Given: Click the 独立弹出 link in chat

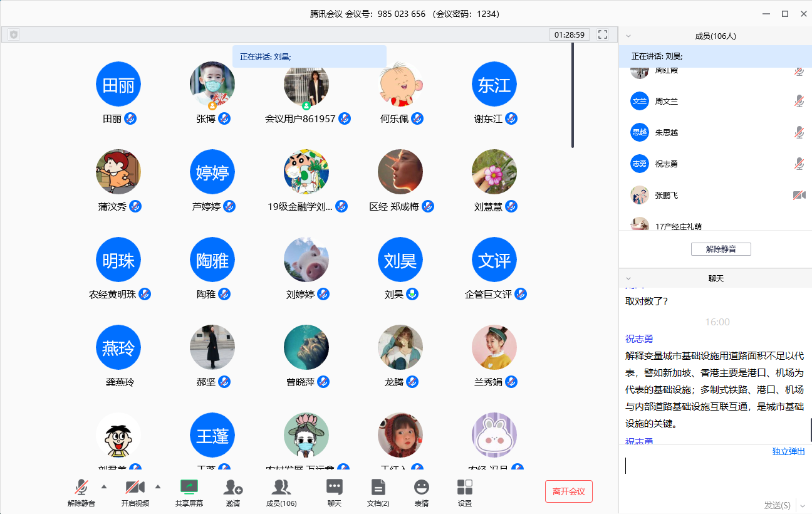Looking at the screenshot, I should [788, 451].
